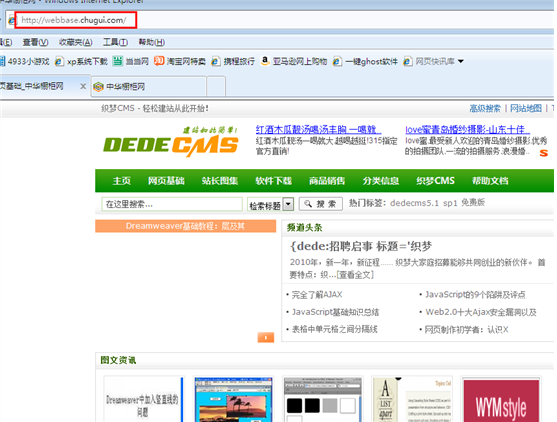The image size is (557, 422).
Task: Open 商品销售 navigation item
Action: coord(327,181)
